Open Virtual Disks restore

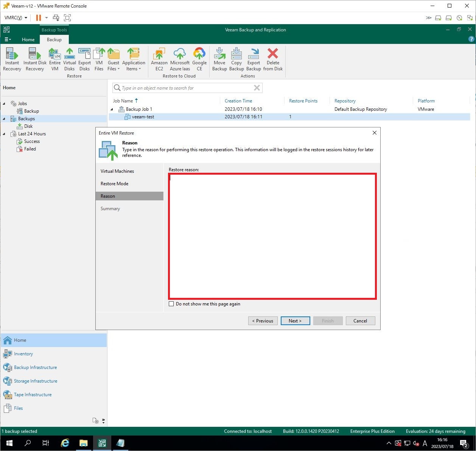(70, 59)
